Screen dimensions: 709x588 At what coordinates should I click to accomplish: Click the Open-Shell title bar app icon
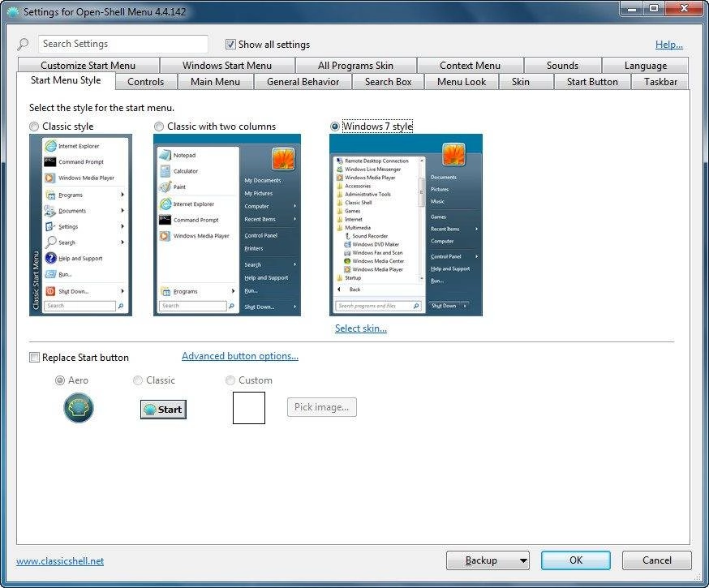point(13,11)
